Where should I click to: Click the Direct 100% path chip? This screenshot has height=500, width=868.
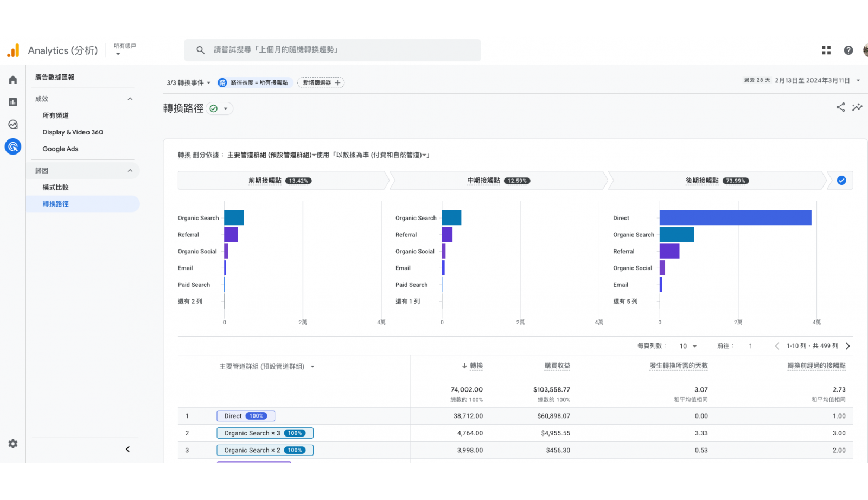[x=246, y=416]
